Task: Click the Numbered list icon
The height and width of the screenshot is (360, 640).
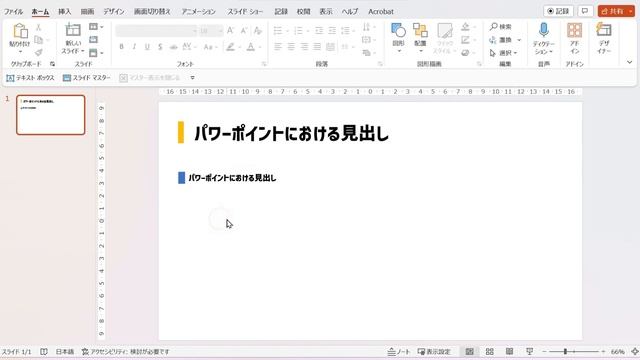Action: coord(298,31)
